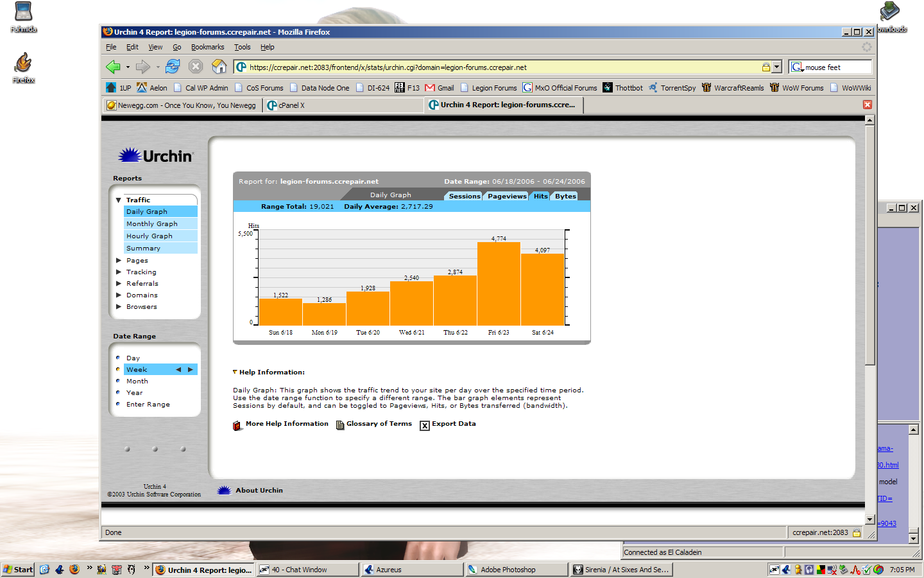
Task: Click the page vertical scrollbar
Action: coord(870,244)
